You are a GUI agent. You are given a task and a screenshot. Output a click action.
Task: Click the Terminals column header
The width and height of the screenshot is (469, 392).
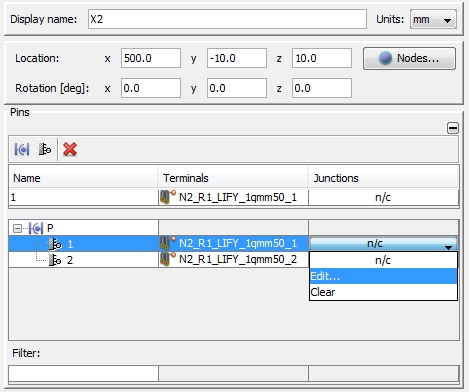(x=233, y=178)
